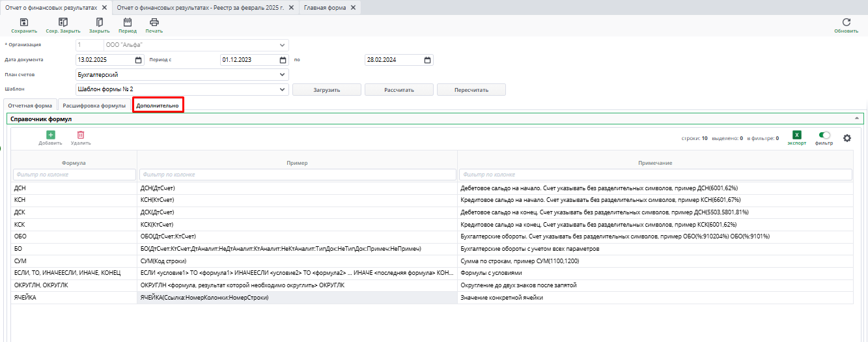Switch to the Отчетная форма tab

pyautogui.click(x=30, y=106)
